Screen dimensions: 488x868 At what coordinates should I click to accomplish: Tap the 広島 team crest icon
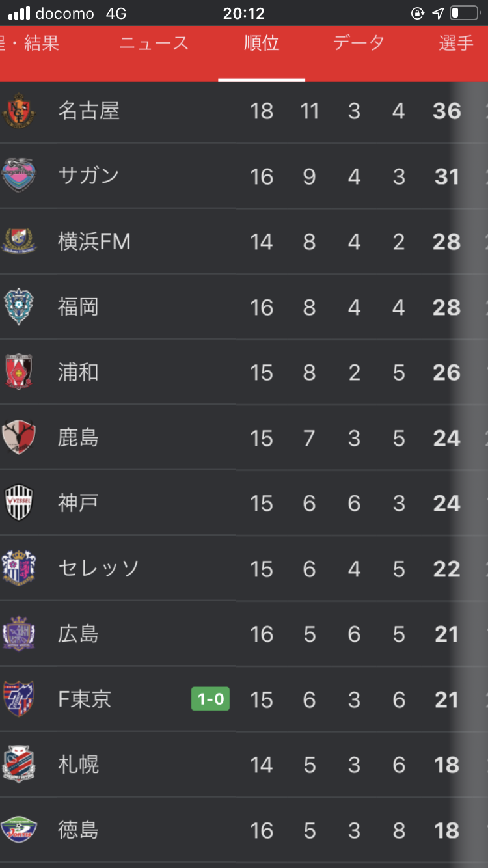click(x=18, y=634)
